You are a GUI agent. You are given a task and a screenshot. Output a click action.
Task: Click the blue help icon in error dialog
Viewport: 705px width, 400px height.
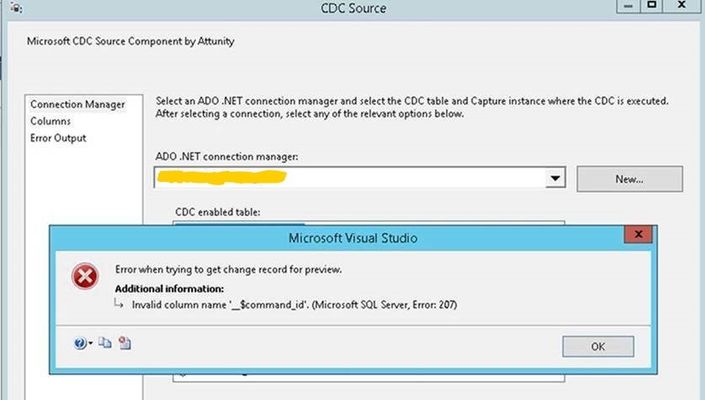tap(80, 343)
